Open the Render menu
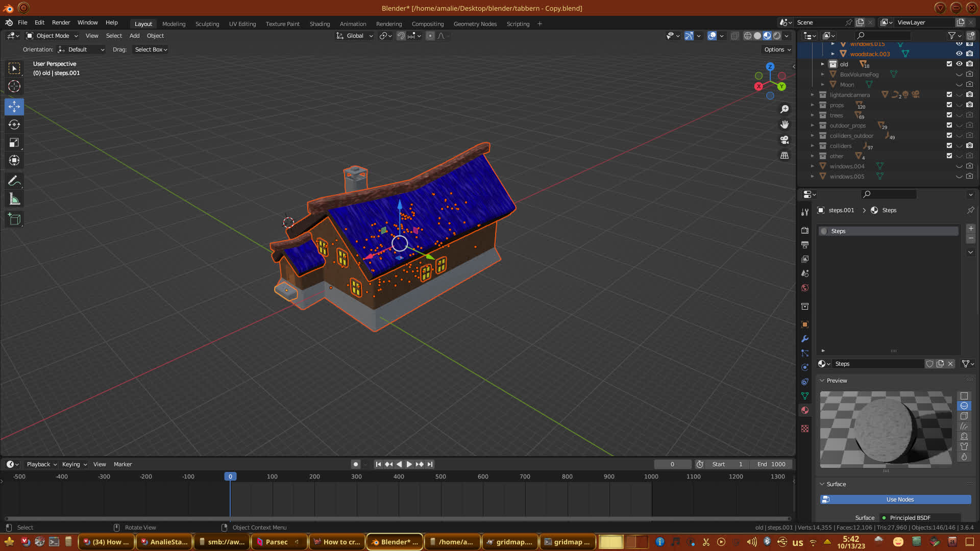The image size is (980, 551). coord(61,22)
